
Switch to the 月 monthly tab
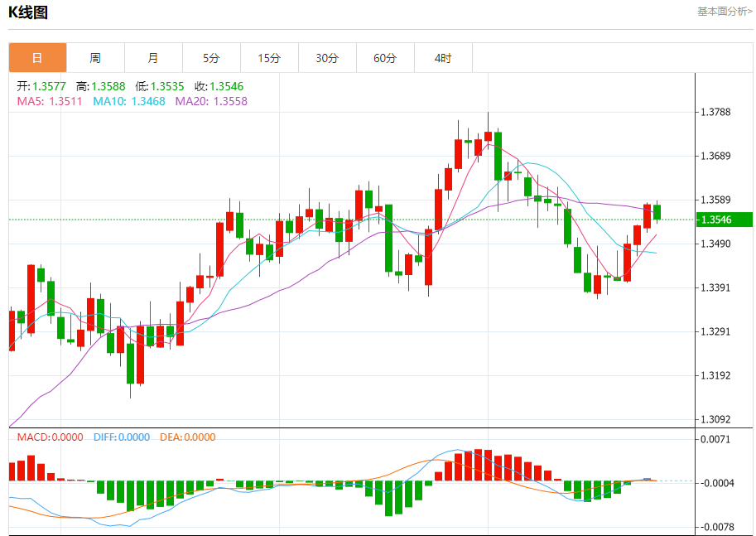coord(153,58)
